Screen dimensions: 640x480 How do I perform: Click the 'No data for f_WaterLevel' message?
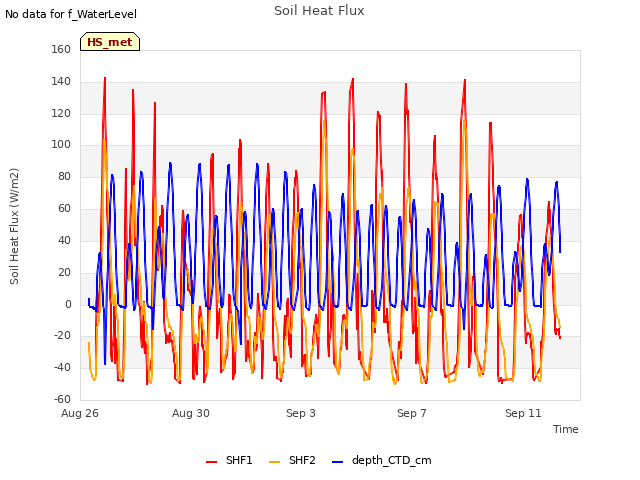[x=71, y=14]
